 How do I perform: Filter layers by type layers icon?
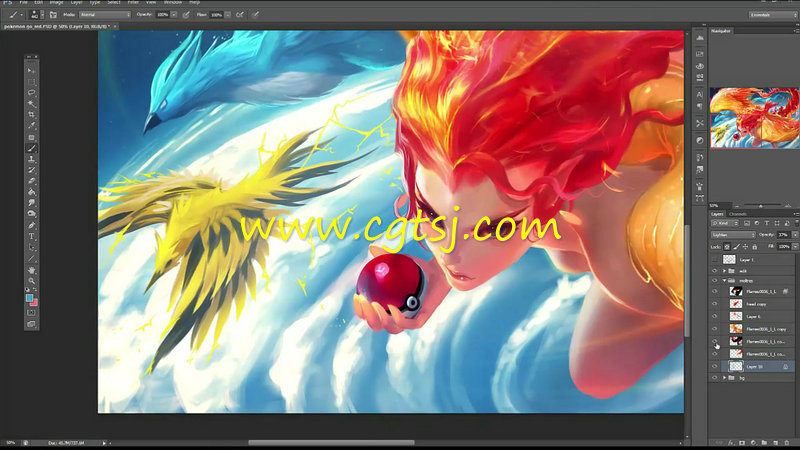[767, 223]
